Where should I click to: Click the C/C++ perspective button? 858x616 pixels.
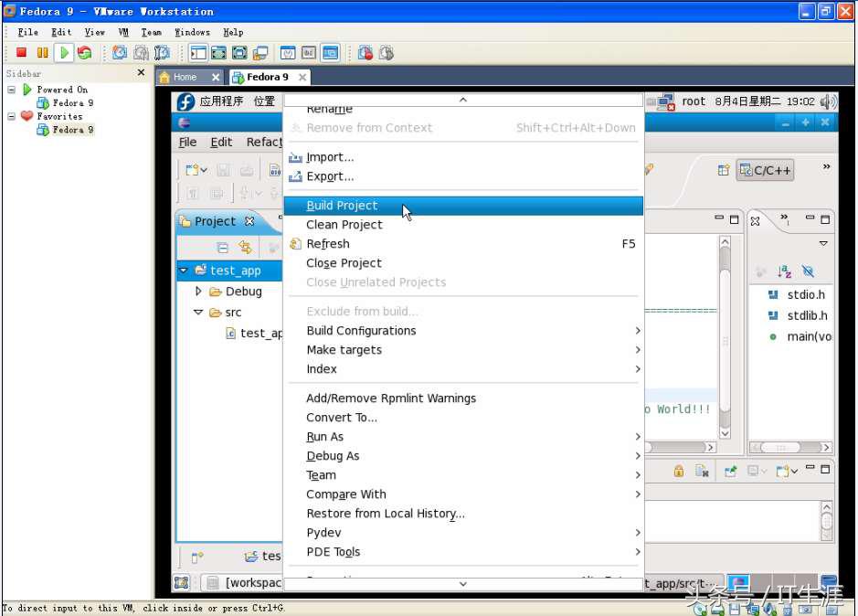765,170
